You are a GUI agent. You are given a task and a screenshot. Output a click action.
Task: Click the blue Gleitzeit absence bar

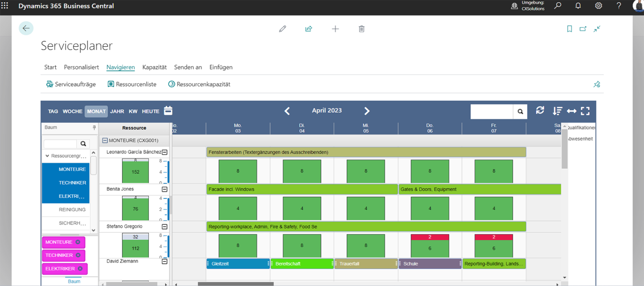(x=238, y=264)
